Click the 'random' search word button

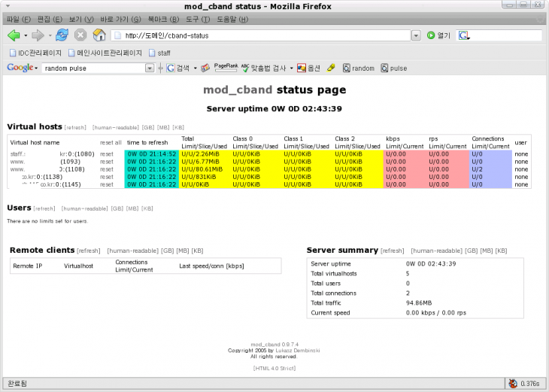click(x=358, y=68)
